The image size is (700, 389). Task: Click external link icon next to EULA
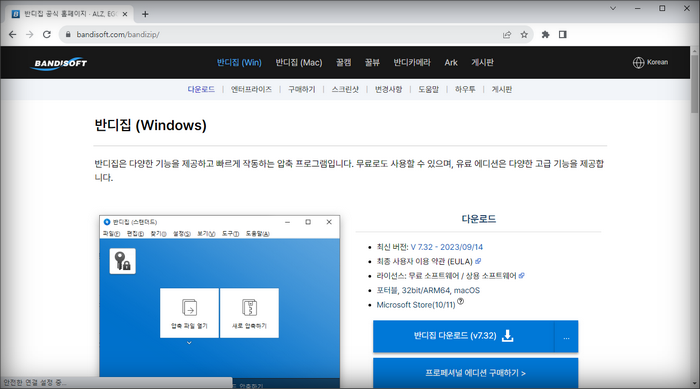478,261
